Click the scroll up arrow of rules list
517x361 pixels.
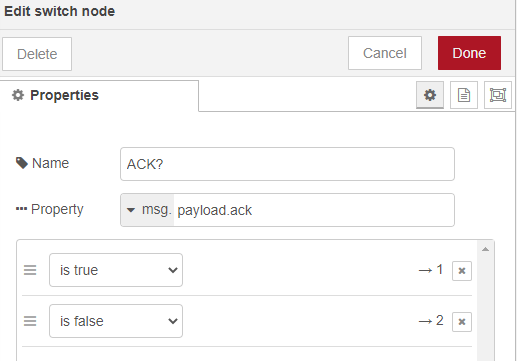[x=485, y=249]
